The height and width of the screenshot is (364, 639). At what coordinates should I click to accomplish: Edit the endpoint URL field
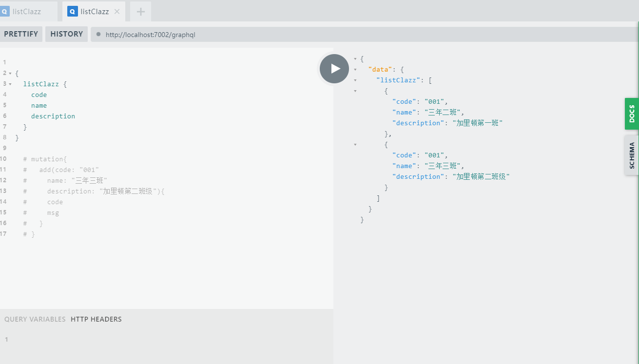pos(366,35)
